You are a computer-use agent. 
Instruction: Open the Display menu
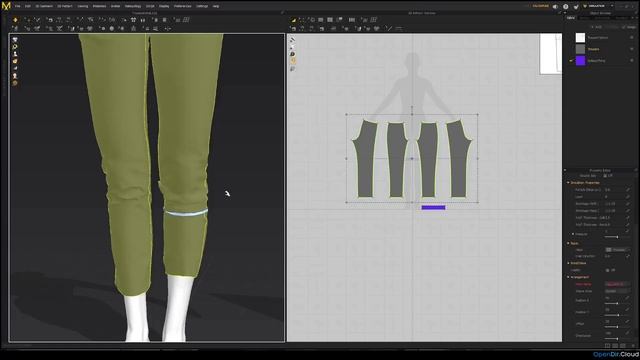[x=164, y=6]
